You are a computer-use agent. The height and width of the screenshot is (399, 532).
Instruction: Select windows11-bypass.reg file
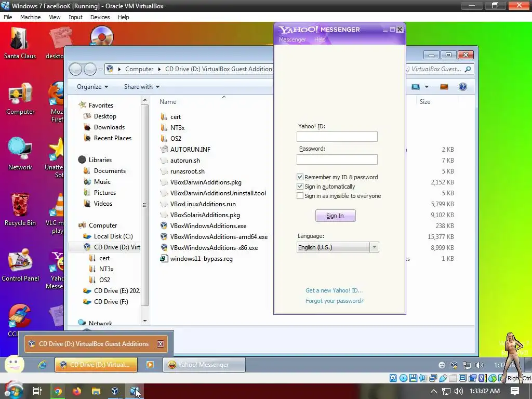pyautogui.click(x=201, y=259)
